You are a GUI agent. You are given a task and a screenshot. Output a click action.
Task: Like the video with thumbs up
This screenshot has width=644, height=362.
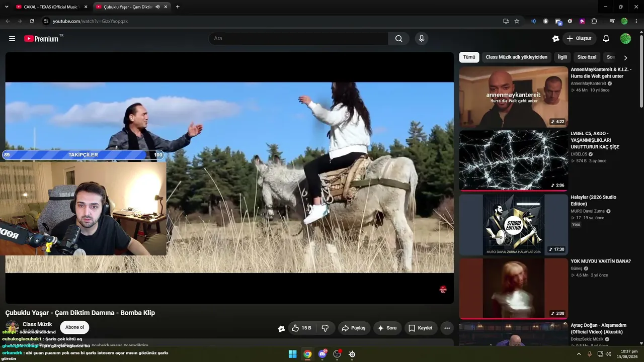(x=301, y=328)
